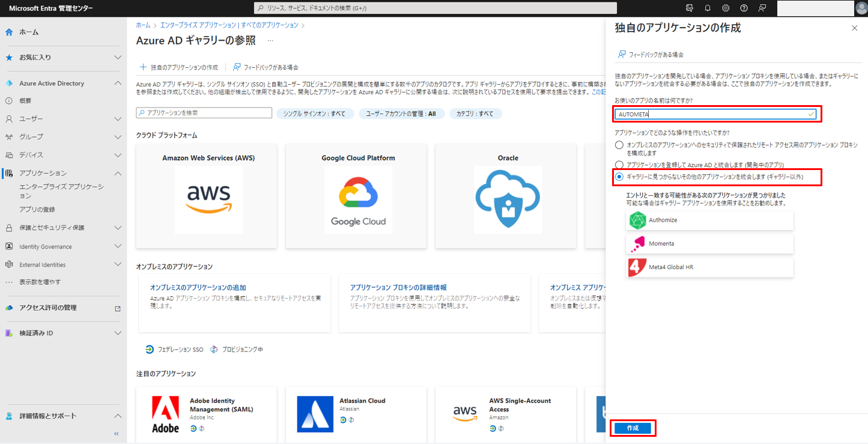
Task: Expand the ユーザー chevron
Action: (118, 118)
